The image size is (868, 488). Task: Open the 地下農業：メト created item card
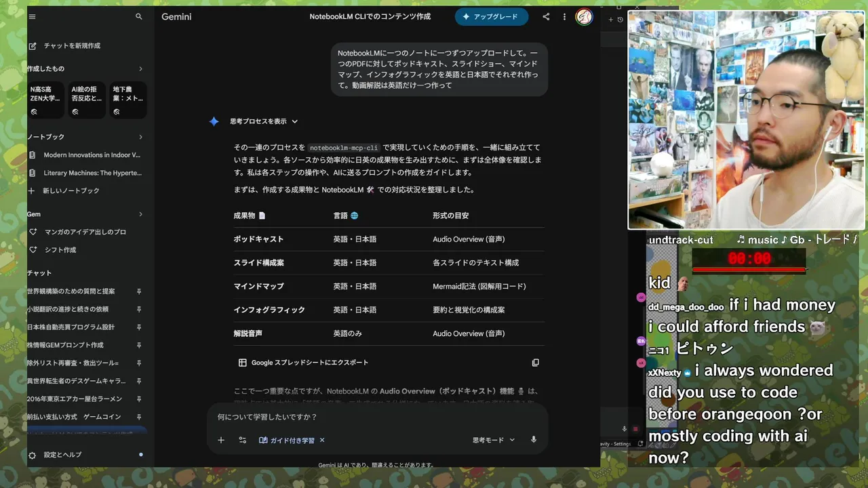tap(128, 100)
